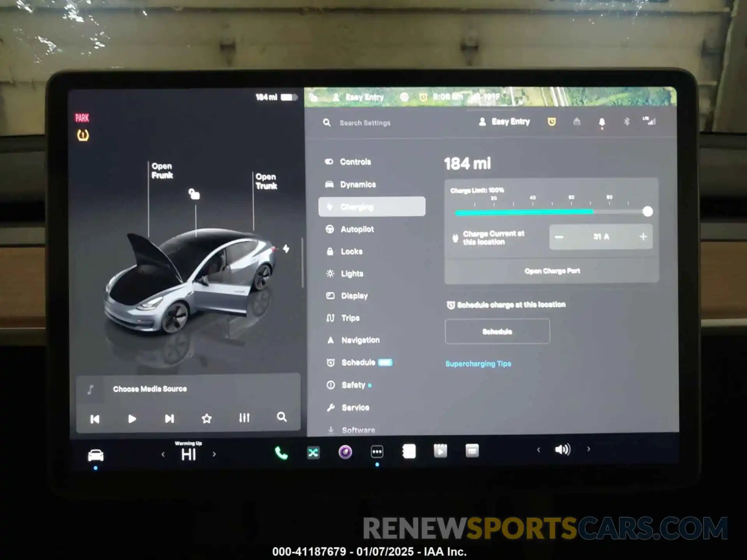Open the Navigation settings menu
747x560 pixels.
coord(353,340)
